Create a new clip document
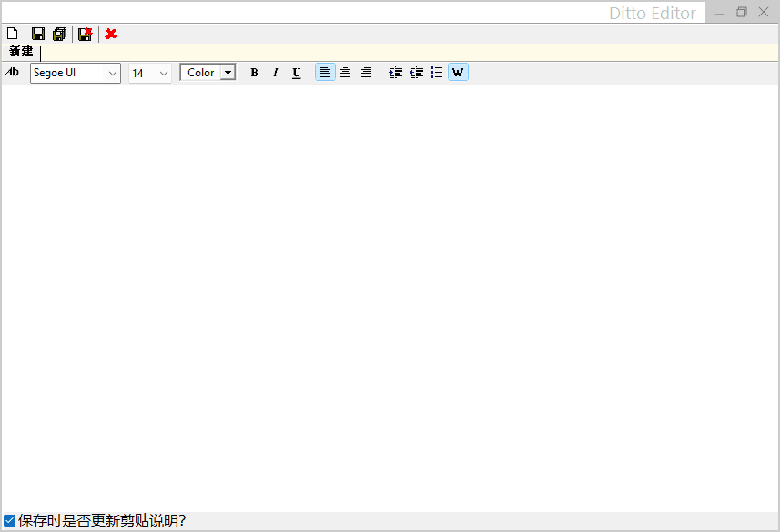Viewport: 780px width, 532px height. tap(13, 34)
